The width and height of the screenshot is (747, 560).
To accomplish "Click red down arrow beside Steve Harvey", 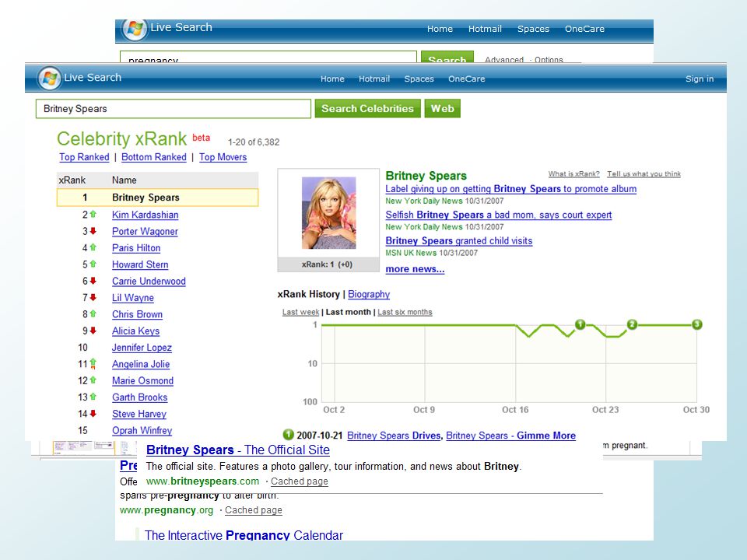I will pos(93,413).
